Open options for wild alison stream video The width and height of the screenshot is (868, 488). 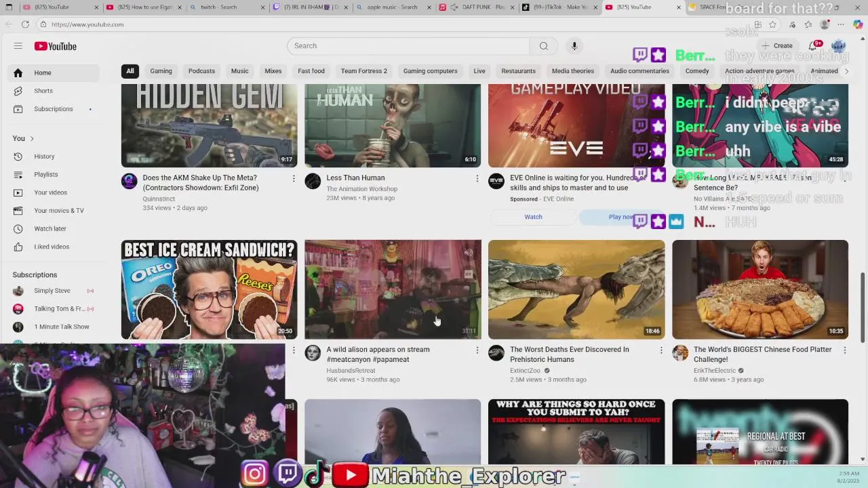pos(477,350)
